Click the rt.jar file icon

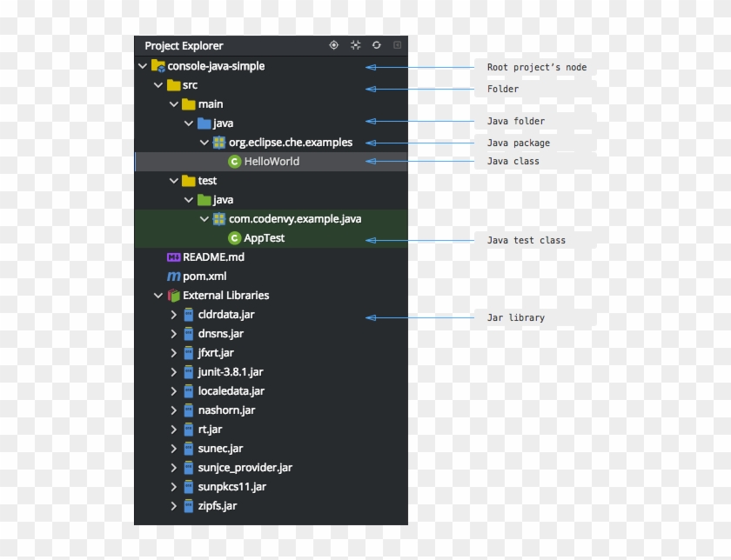tap(188, 430)
